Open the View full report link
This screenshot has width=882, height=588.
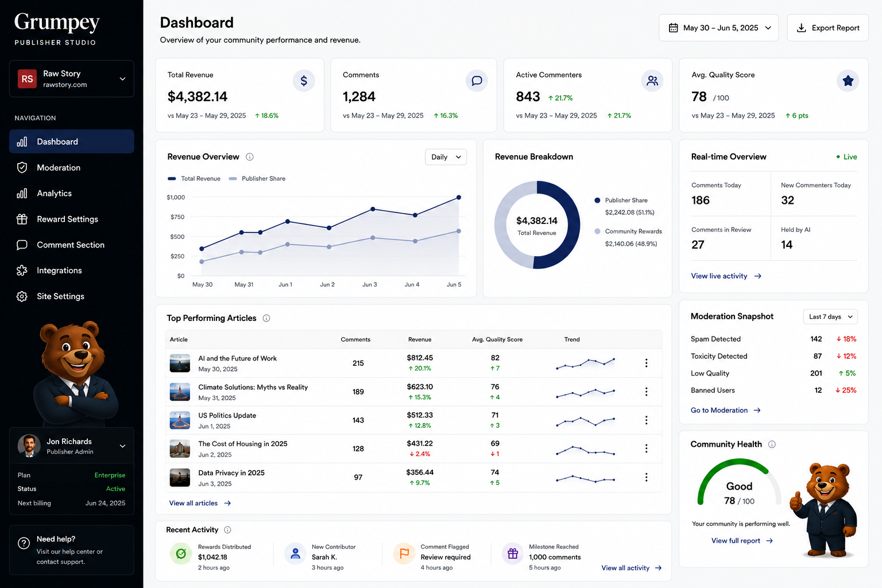pos(742,541)
